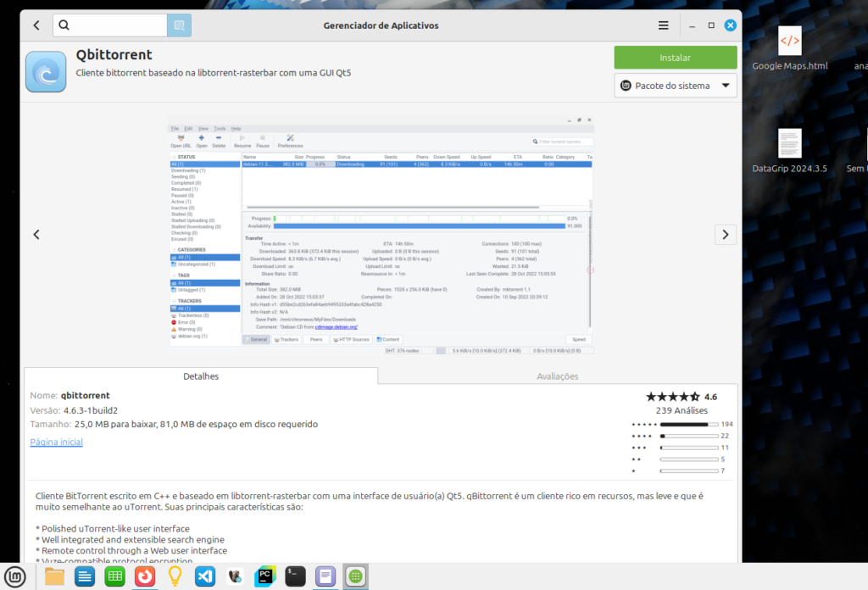Show the next screenshot with the right arrow

coord(725,235)
